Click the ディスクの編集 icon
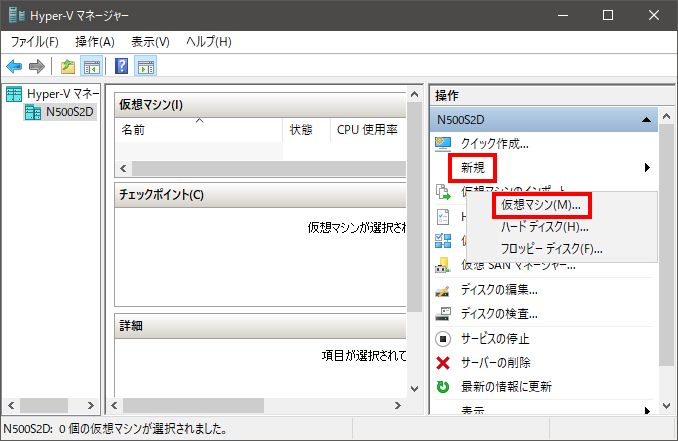678x441 pixels. point(442,290)
